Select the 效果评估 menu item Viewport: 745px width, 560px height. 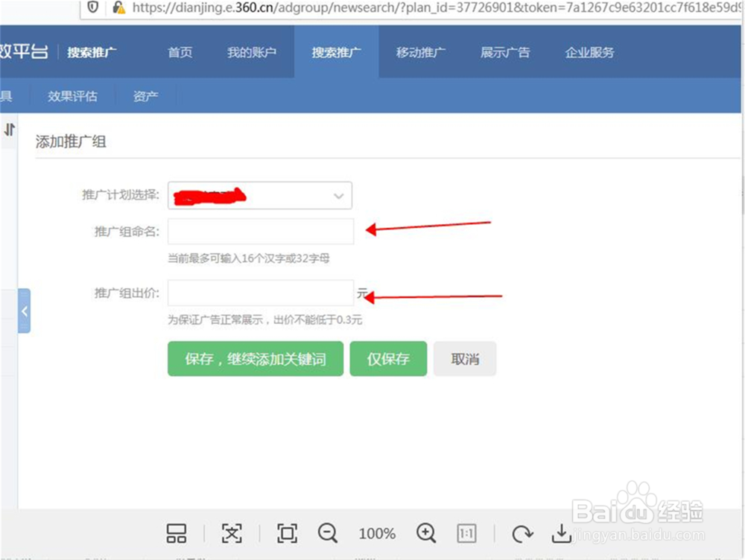[x=72, y=95]
